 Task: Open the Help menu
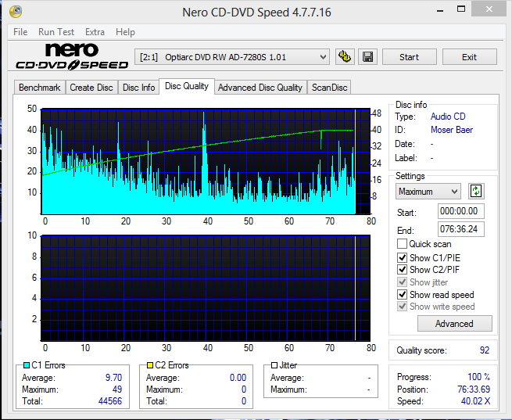click(125, 32)
